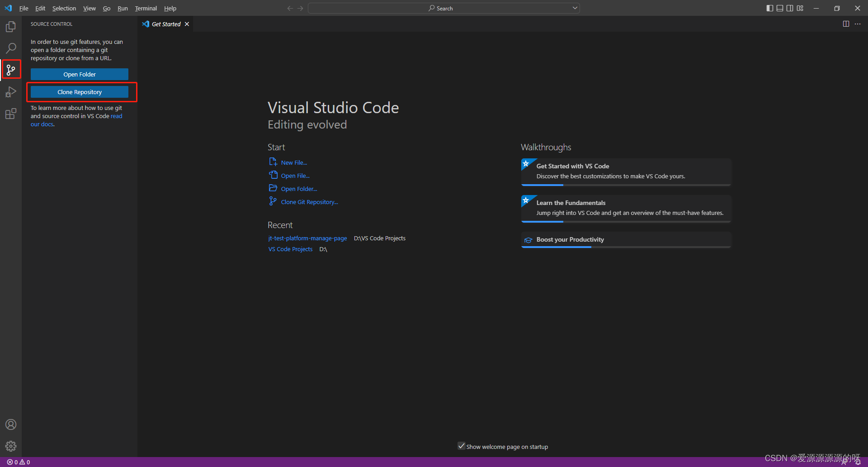Image resolution: width=868 pixels, height=467 pixels.
Task: Minimize the VS Code window
Action: tap(816, 8)
